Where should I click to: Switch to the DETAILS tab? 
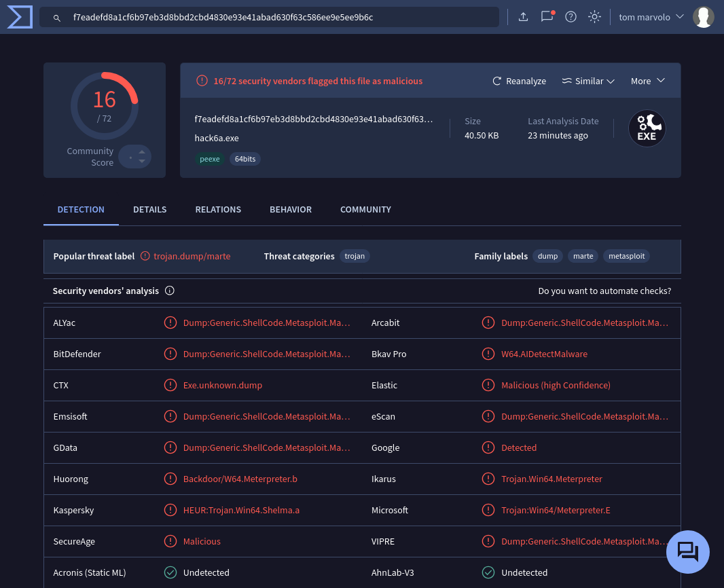(x=149, y=210)
